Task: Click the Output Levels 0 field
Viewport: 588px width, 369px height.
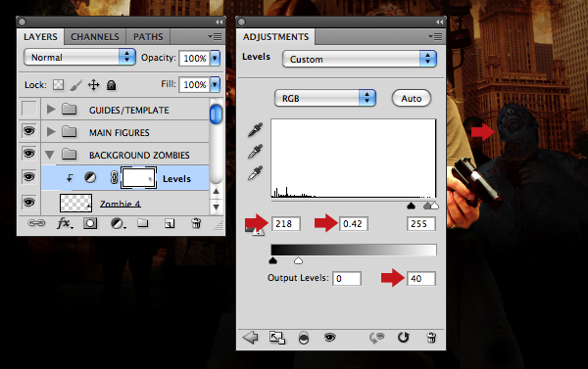Action: pyautogui.click(x=347, y=278)
